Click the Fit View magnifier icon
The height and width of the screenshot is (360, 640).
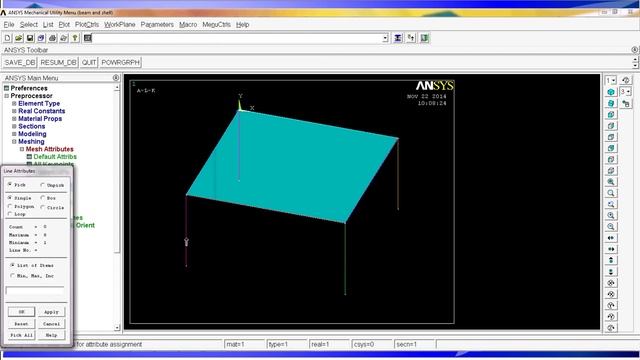611,182
